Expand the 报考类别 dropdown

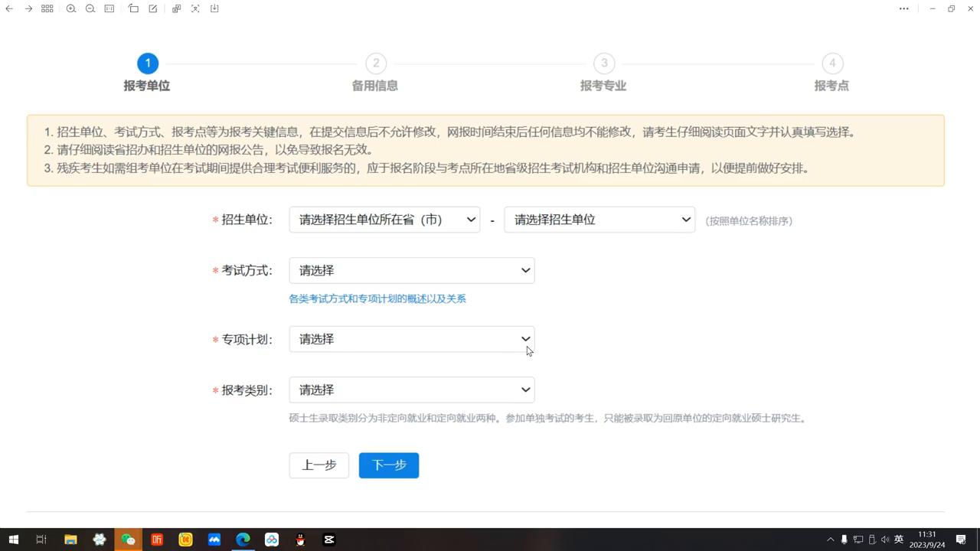point(411,390)
